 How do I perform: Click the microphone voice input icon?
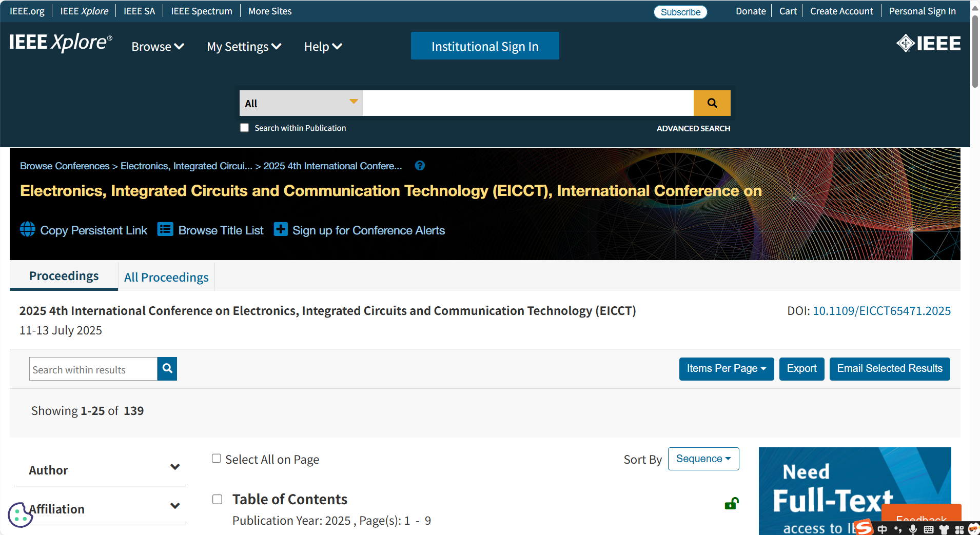click(913, 529)
